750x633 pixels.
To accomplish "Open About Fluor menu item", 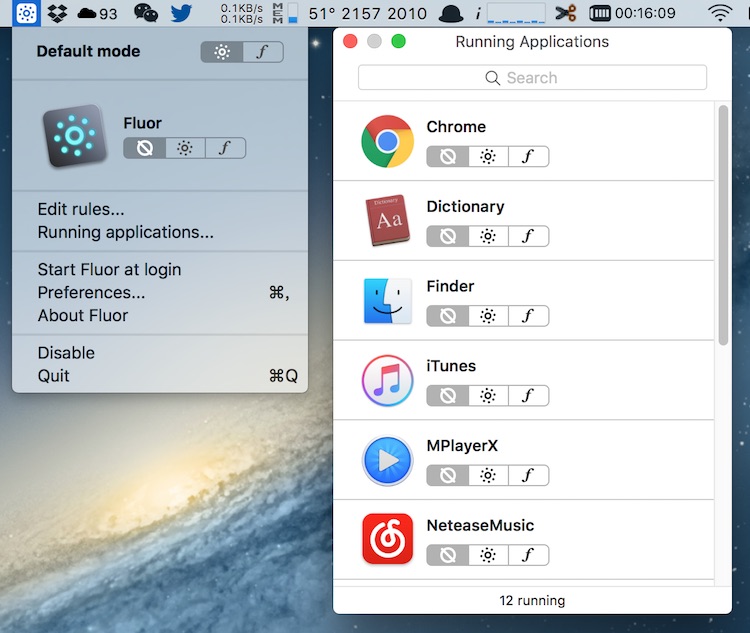I will [x=160, y=315].
